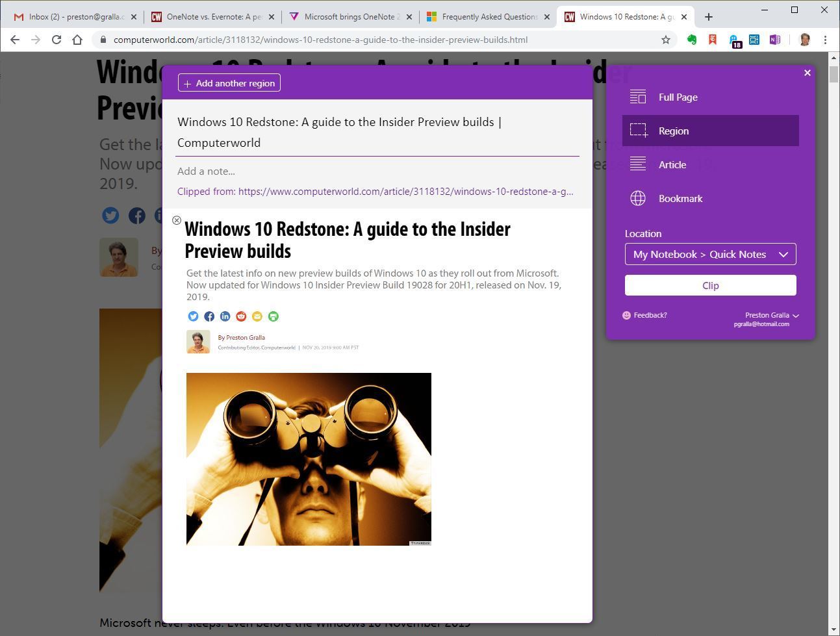
Task: Click scrollbar down arrow
Action: click(834, 630)
